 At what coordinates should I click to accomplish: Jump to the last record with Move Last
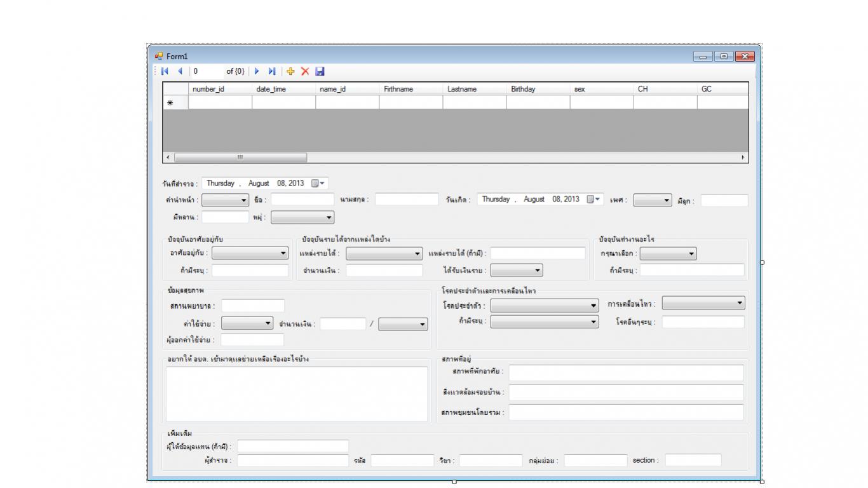(272, 71)
